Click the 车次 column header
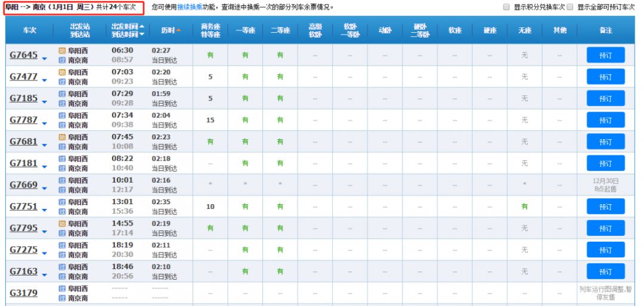The image size is (644, 306). point(30,30)
